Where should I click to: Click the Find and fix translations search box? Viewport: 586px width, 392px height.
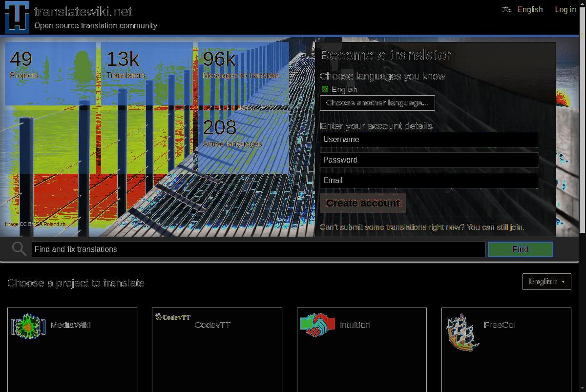[258, 249]
